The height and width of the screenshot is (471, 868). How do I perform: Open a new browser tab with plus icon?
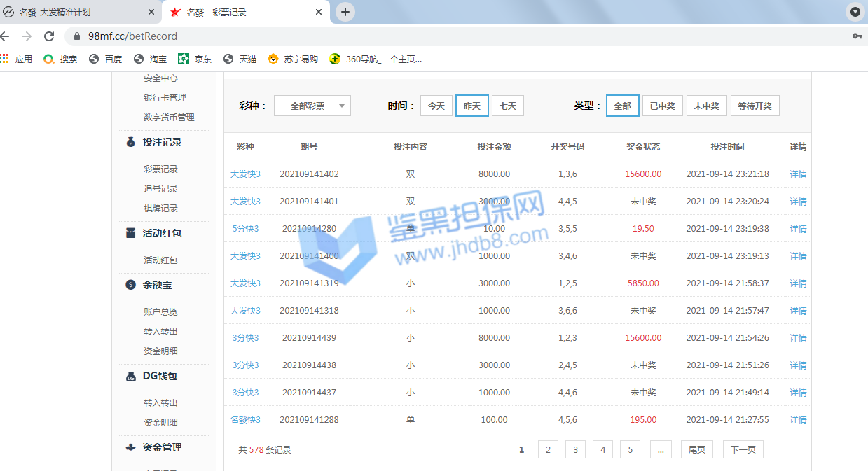[345, 12]
